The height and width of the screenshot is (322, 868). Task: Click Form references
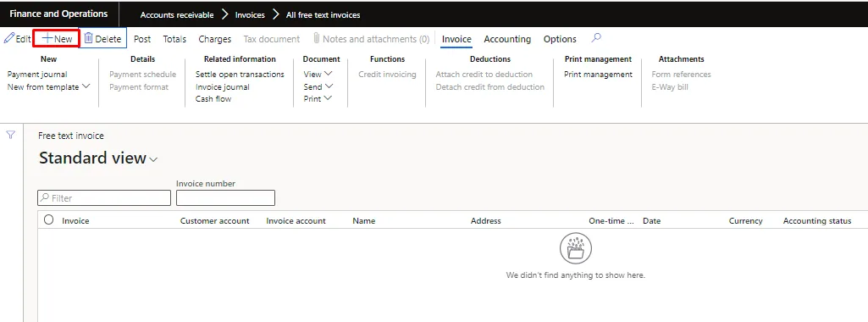pos(681,75)
